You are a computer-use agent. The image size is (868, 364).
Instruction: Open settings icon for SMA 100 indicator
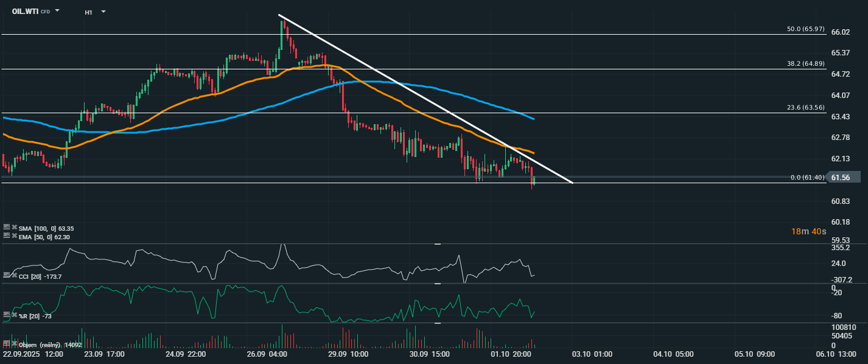tap(7, 227)
